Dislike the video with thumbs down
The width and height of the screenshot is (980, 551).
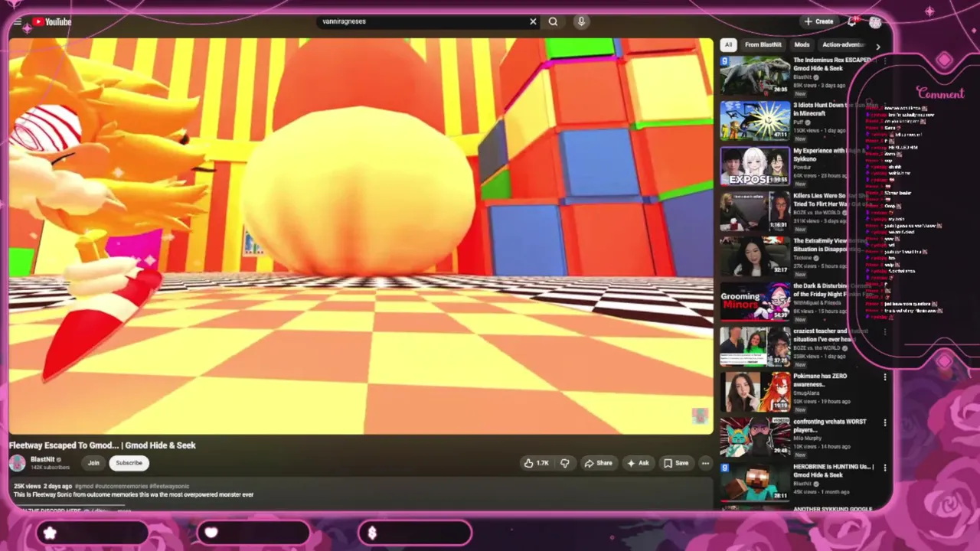tap(565, 463)
